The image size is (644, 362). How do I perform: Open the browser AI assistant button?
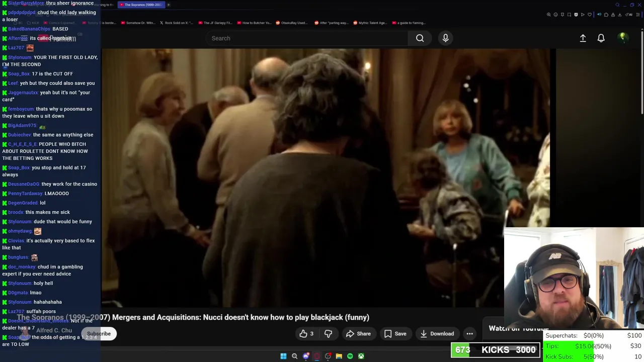click(x=629, y=15)
